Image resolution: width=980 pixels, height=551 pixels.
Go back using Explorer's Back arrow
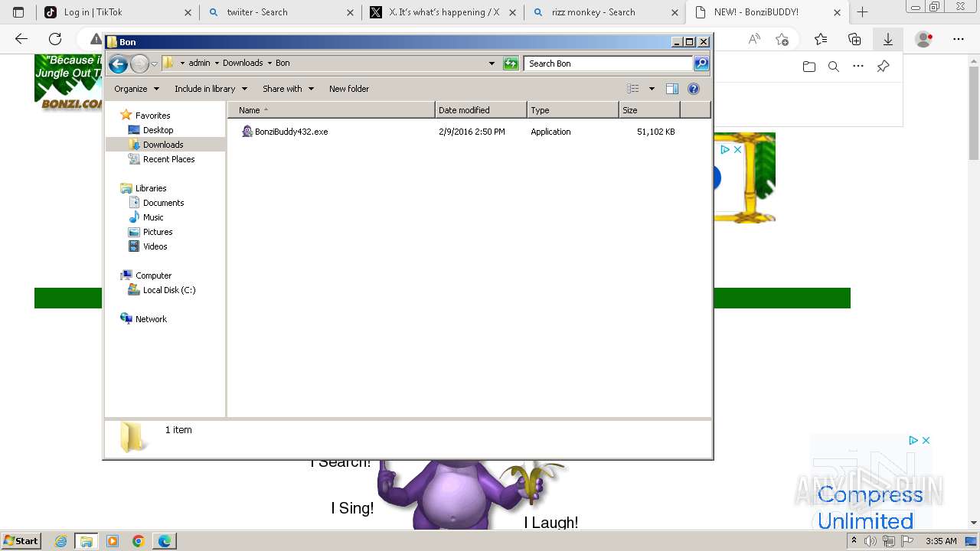(x=118, y=64)
